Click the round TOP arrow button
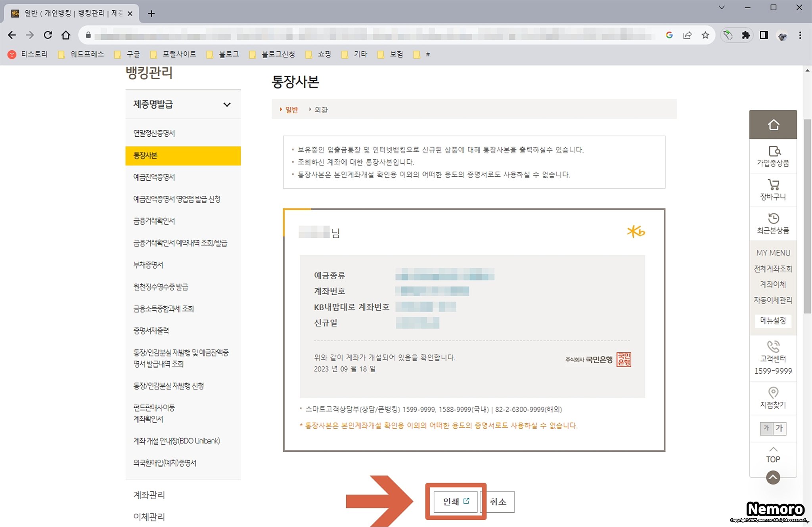 coord(773,477)
